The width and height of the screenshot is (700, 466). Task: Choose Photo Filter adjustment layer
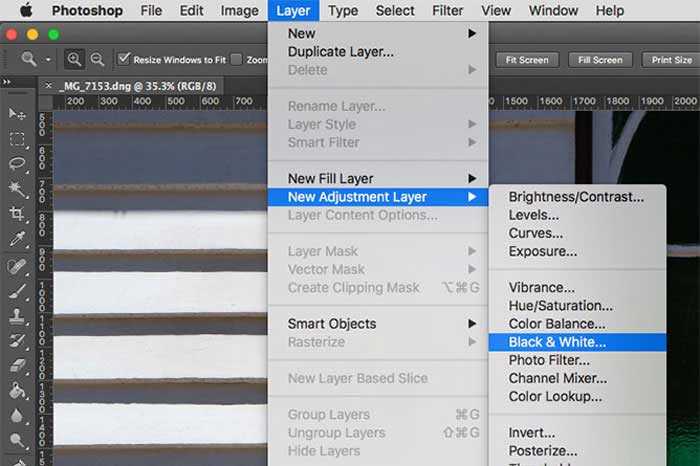tap(577, 360)
